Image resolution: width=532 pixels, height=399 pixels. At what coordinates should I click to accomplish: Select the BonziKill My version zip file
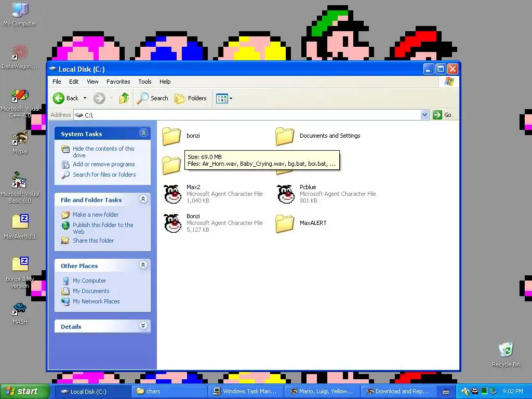click(20, 273)
